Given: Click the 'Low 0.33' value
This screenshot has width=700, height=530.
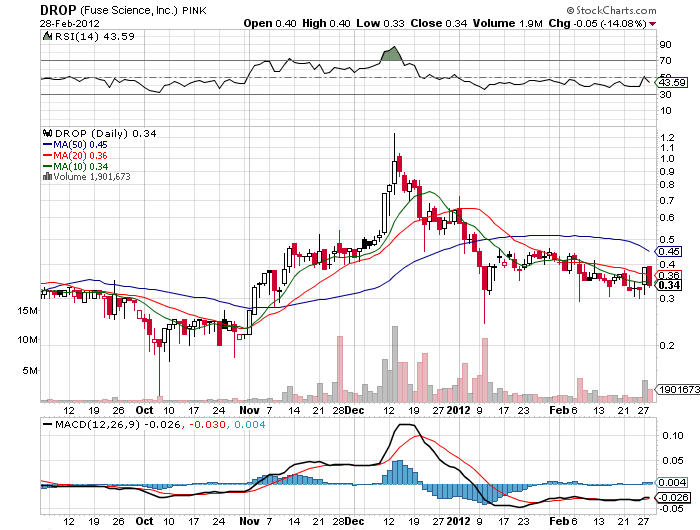Looking at the screenshot, I should (380, 24).
